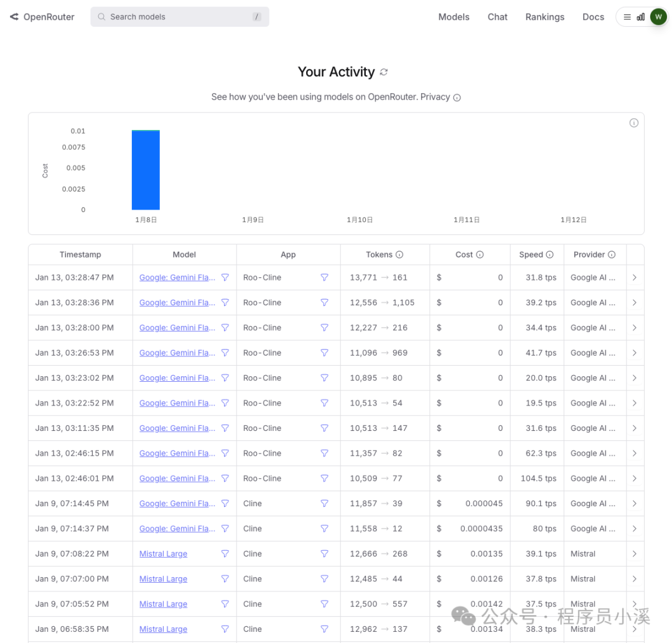Click the activity bar chart icon in header
This screenshot has height=643, width=672.
641,17
